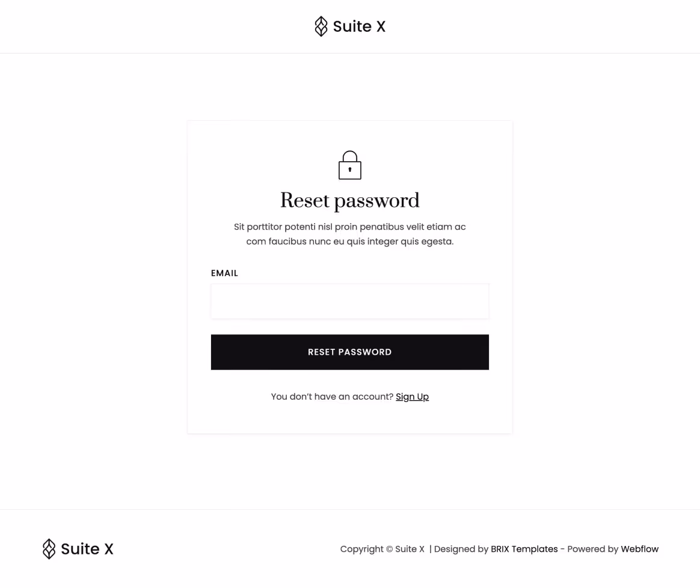Click the EMAIL field label

(224, 273)
